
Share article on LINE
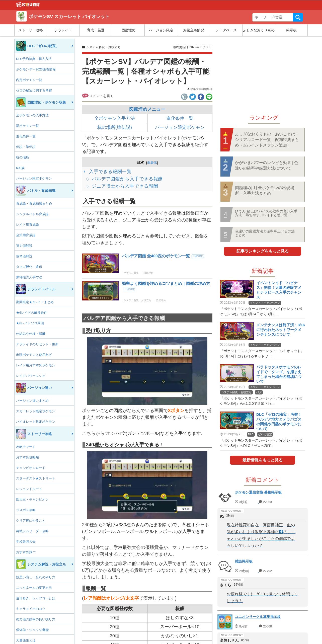[209, 97]
